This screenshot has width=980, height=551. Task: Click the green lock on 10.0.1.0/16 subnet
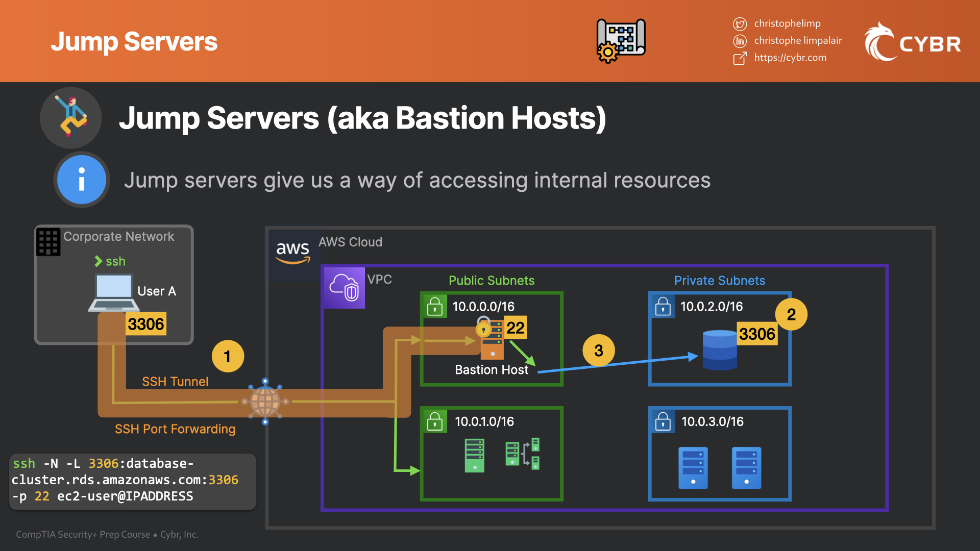point(435,421)
